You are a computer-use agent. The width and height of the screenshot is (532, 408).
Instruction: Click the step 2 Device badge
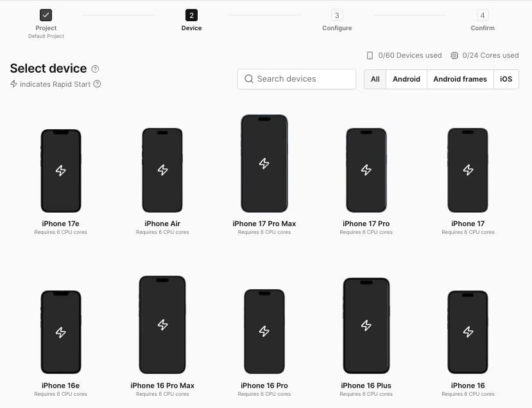tap(191, 15)
